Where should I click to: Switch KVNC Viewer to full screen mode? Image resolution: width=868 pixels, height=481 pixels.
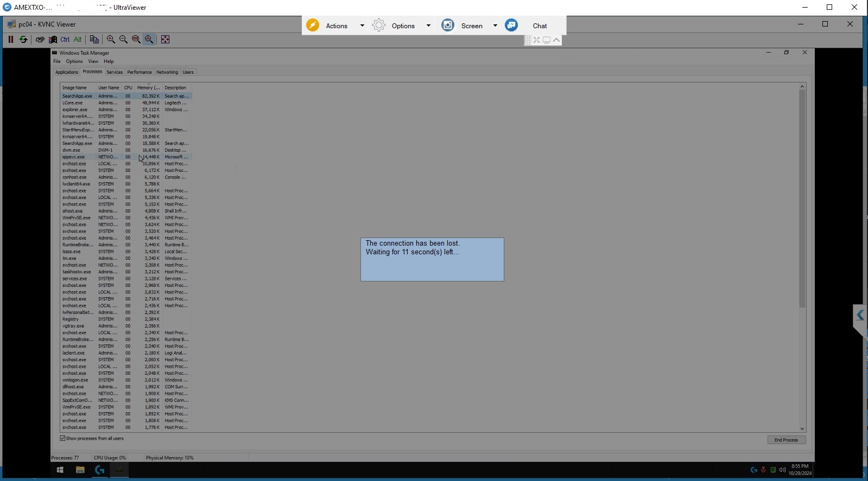coord(166,40)
